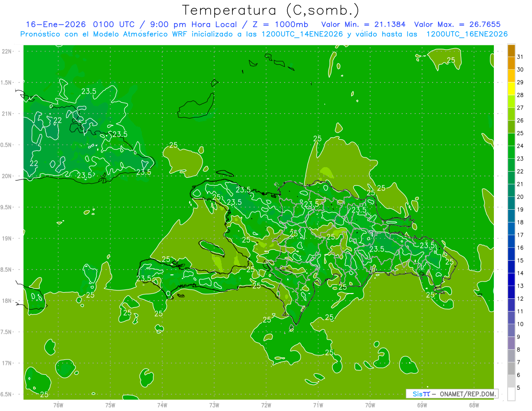Click the '69W' longitude axis label
The width and height of the screenshot is (532, 411).
click(422, 405)
